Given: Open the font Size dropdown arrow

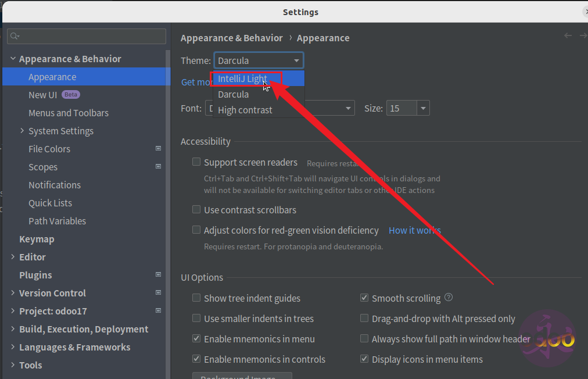Looking at the screenshot, I should click(x=423, y=109).
